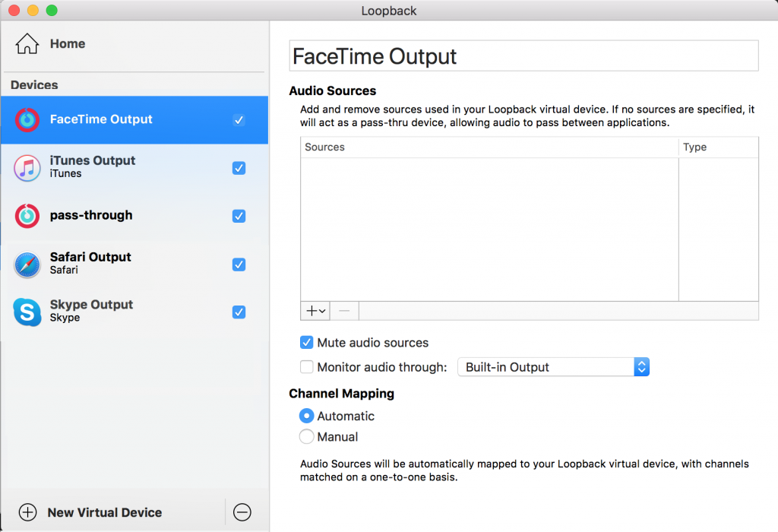The image size is (778, 532).
Task: Close the Loopback window with red button
Action: [14, 10]
